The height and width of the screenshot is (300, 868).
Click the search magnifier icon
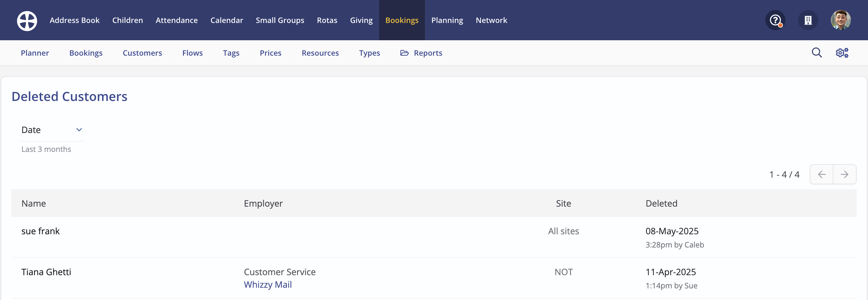pos(817,53)
